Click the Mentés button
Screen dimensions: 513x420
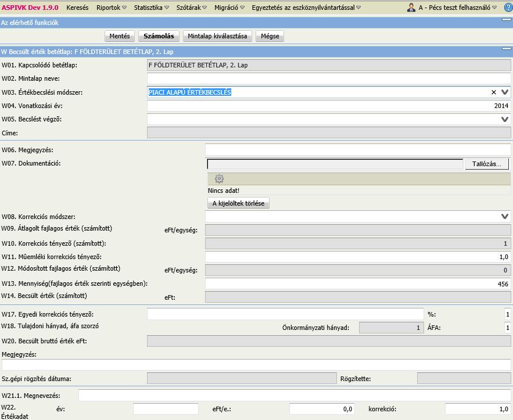(120, 36)
